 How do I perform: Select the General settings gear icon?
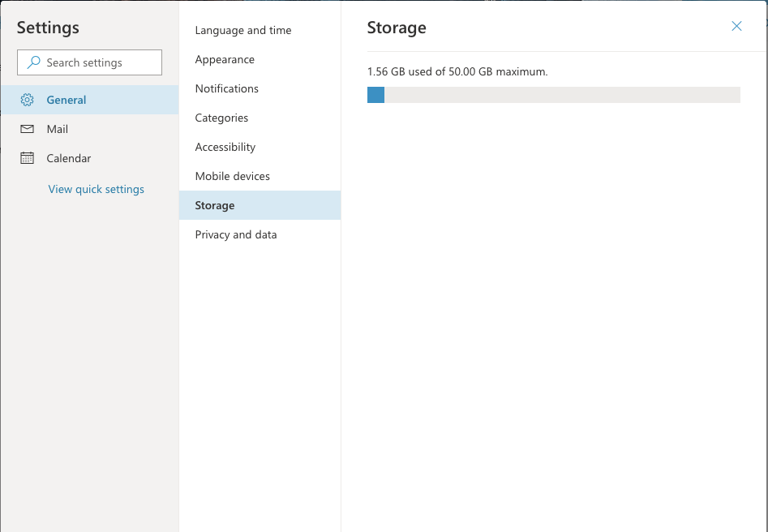pyautogui.click(x=27, y=99)
